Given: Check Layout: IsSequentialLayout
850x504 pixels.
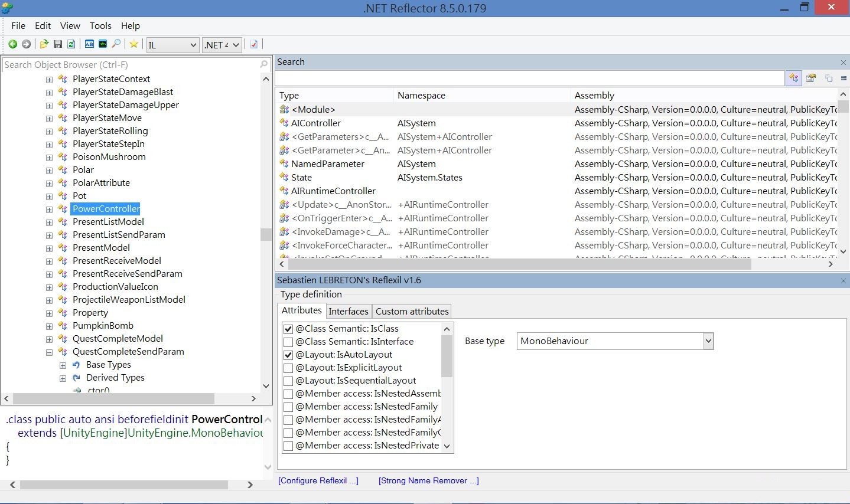Looking at the screenshot, I should tap(288, 381).
